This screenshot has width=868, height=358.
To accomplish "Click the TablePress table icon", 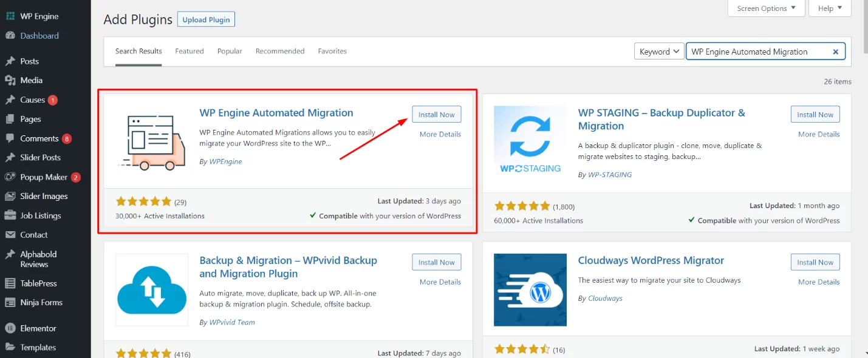I will click(x=10, y=283).
